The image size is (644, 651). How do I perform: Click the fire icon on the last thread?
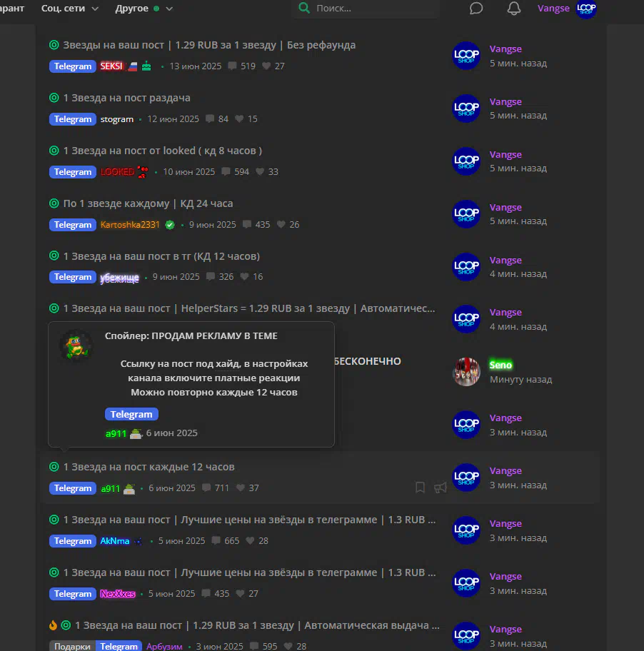[x=53, y=625]
